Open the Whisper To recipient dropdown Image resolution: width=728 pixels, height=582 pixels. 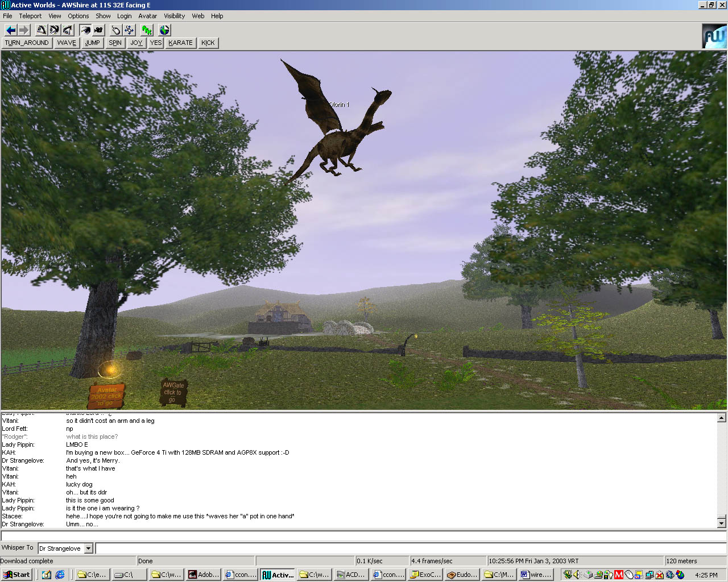(x=88, y=548)
